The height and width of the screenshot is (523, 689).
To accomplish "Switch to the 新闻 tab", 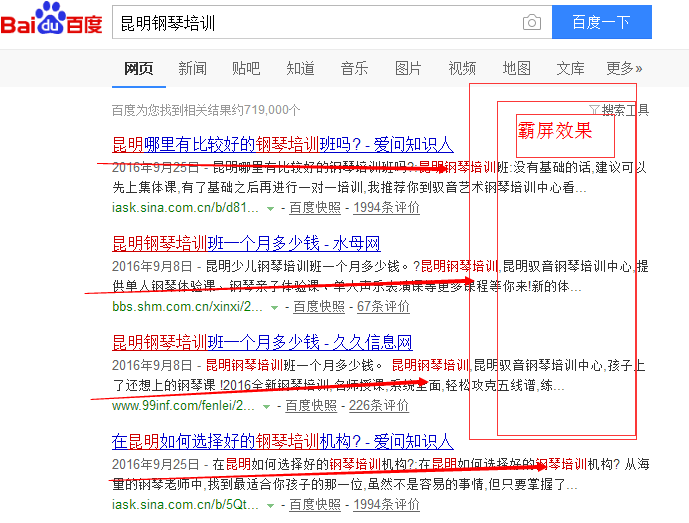I will [192, 69].
